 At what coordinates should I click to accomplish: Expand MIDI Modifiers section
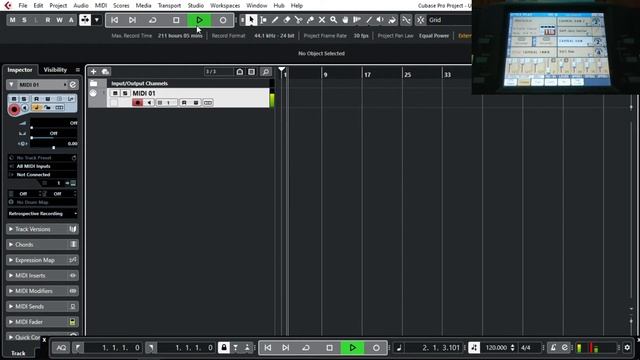42,291
